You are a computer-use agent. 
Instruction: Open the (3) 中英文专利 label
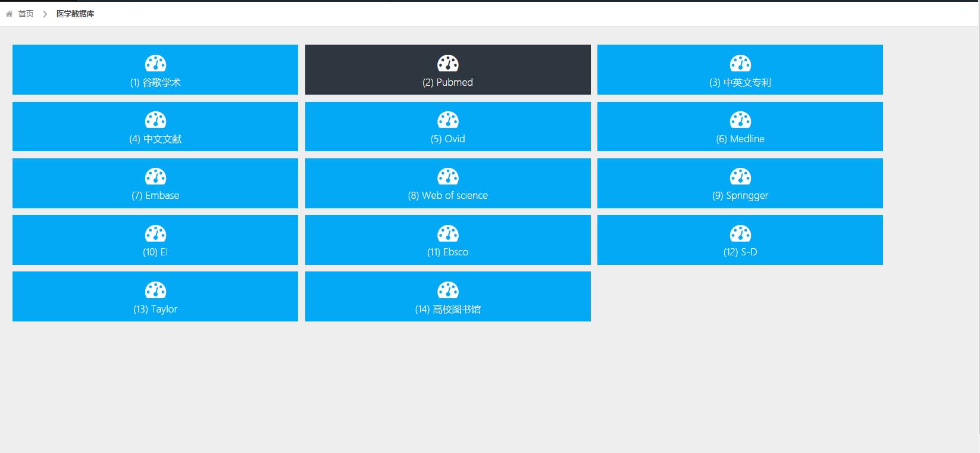coord(740,83)
